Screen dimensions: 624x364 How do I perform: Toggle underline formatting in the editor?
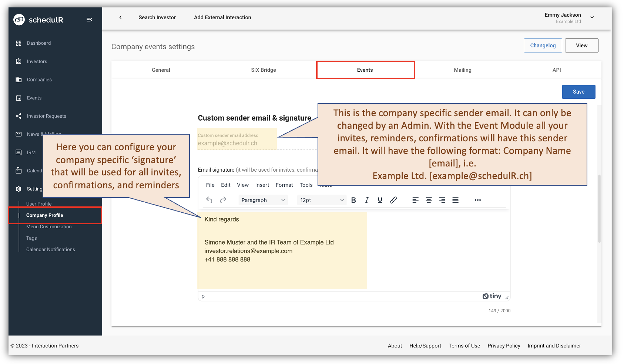(x=380, y=200)
